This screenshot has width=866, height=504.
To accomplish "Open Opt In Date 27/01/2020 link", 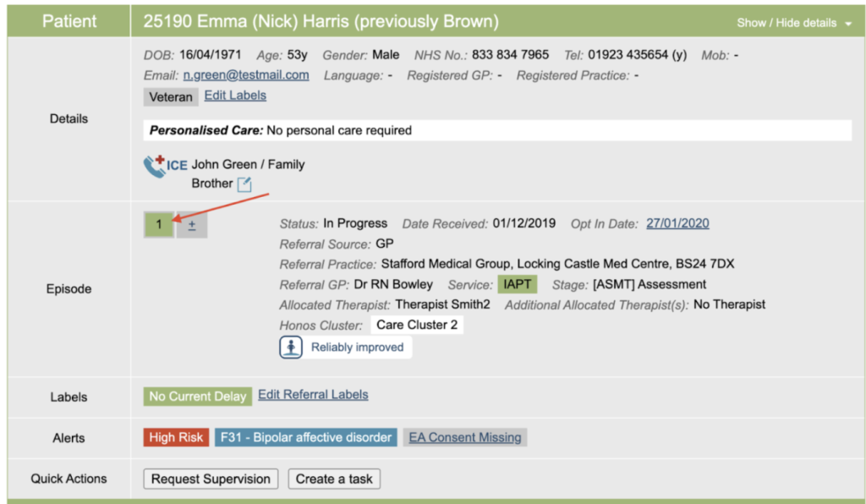I will click(x=677, y=223).
